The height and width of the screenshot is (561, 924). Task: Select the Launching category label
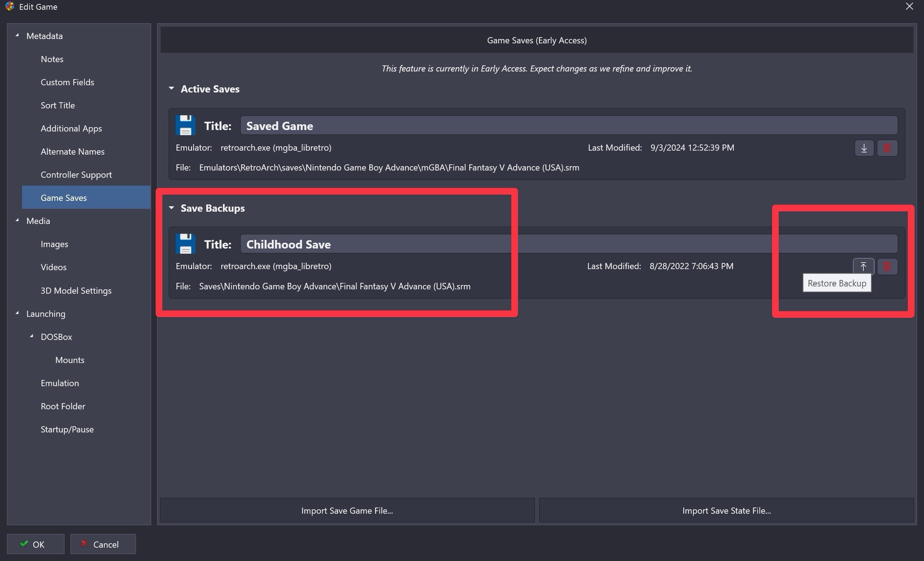point(46,314)
